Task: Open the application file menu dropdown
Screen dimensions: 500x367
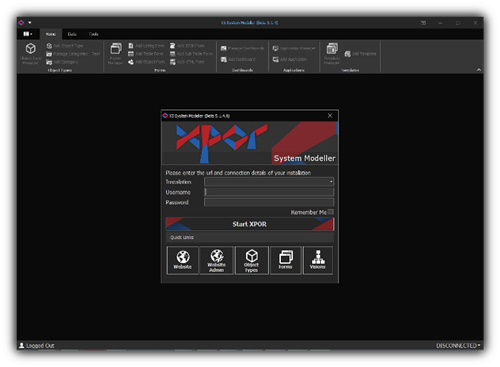Action: coord(28,34)
